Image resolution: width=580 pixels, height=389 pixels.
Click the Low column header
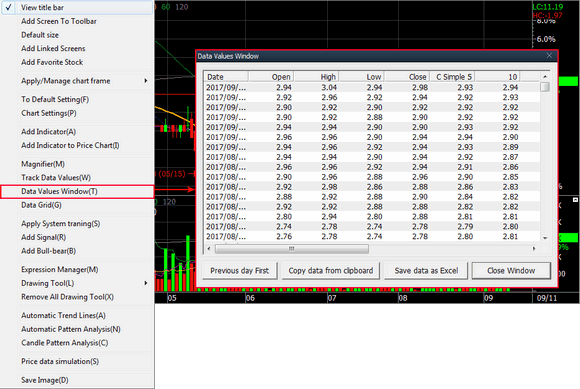(362, 77)
